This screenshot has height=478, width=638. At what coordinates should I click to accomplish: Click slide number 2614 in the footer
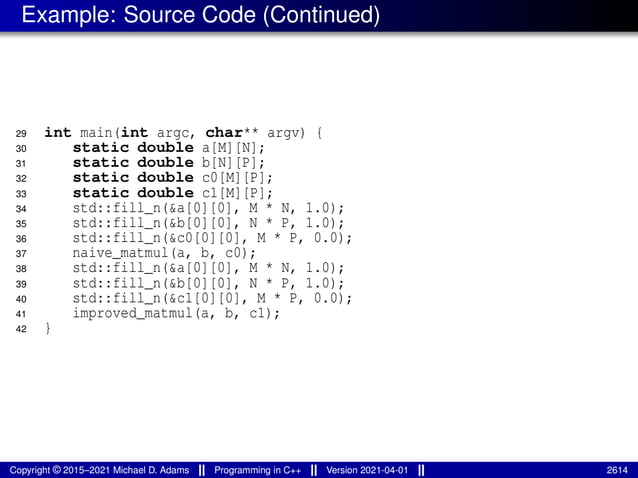pyautogui.click(x=617, y=470)
